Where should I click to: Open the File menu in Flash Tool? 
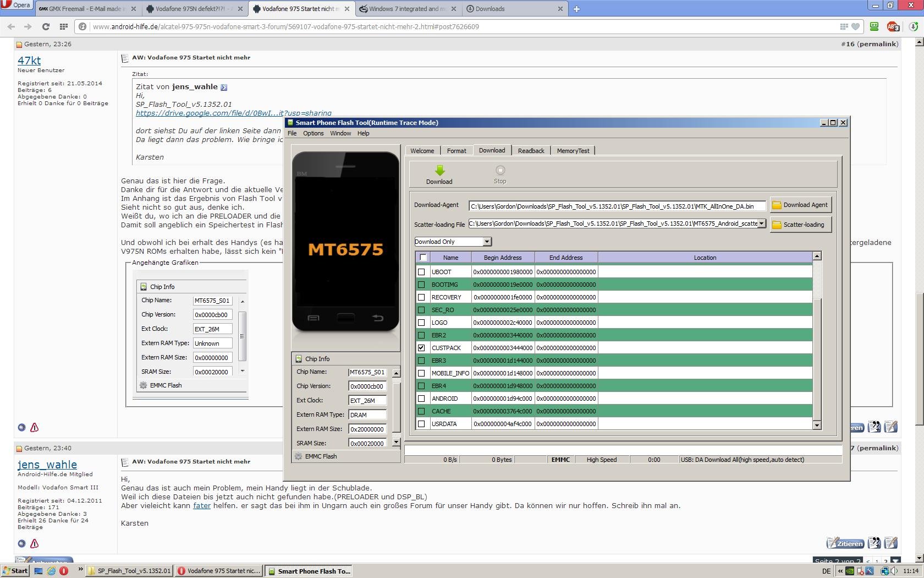click(x=292, y=133)
